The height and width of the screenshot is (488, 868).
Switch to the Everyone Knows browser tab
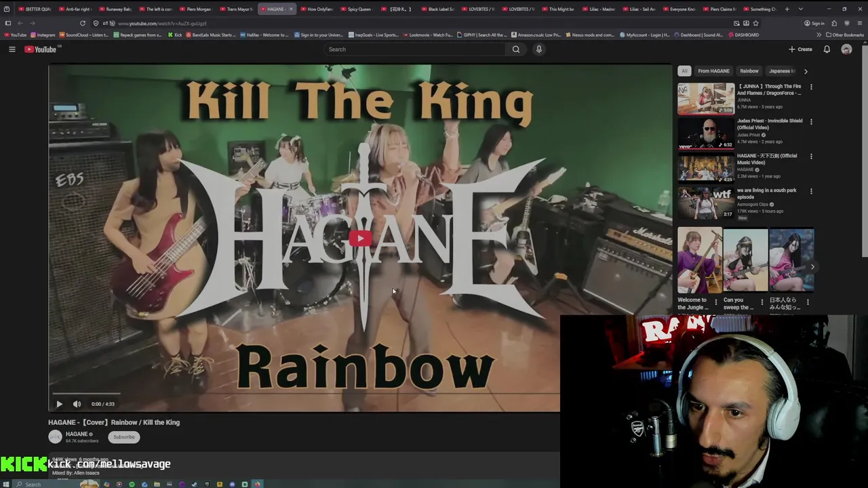679,9
